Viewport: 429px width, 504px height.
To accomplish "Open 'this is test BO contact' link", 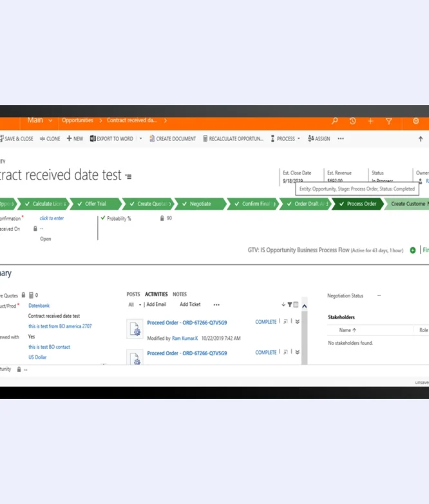I will pyautogui.click(x=49, y=347).
